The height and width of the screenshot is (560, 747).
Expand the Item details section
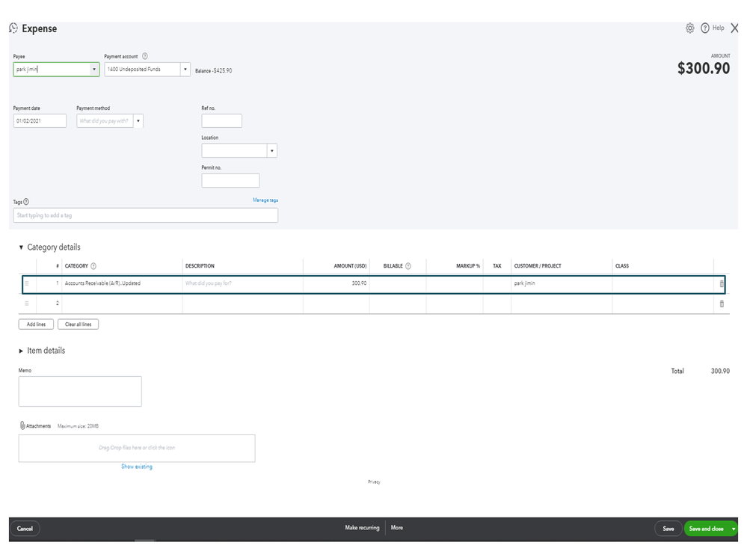click(x=21, y=351)
